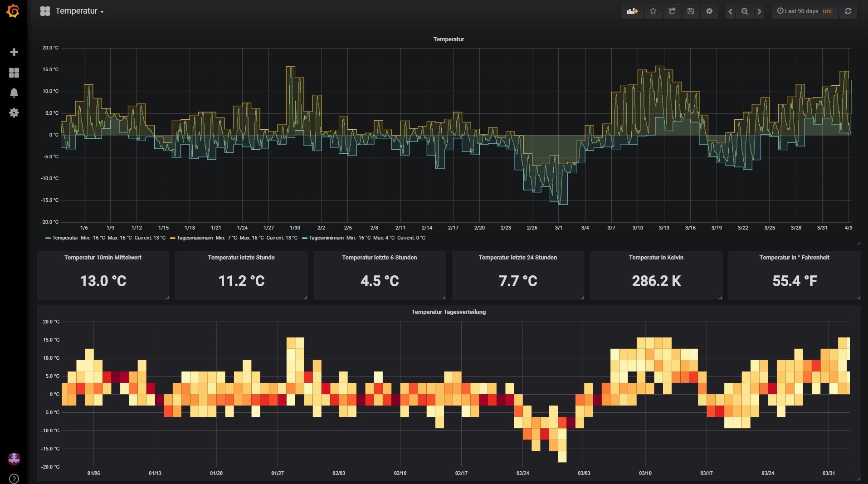
Task: Open the Alerting bell icon
Action: click(14, 93)
